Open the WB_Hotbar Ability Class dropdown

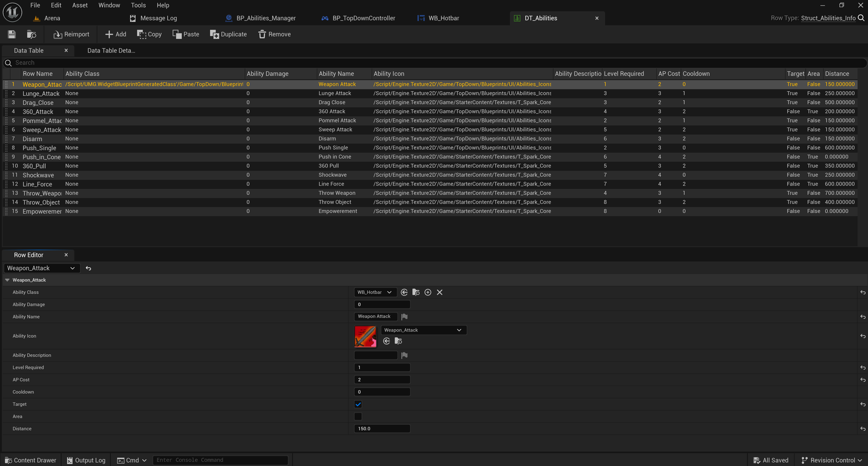(x=374, y=292)
